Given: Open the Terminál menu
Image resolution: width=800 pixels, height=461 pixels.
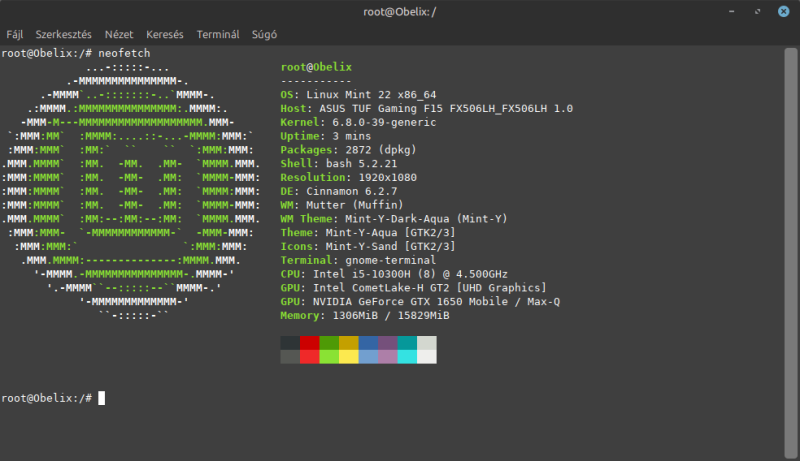Looking at the screenshot, I should (218, 35).
